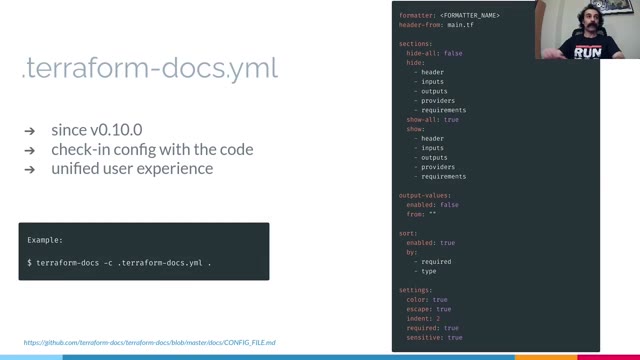The width and height of the screenshot is (640, 360).
Task: Select the '.terraform-docs.yml' slide title
Action: 149,68
